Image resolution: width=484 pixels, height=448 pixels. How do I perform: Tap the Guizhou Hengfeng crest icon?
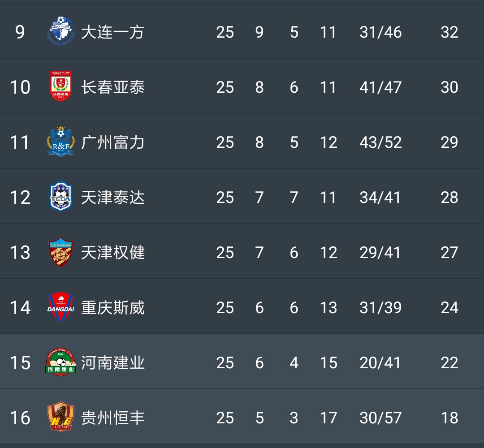coord(60,417)
